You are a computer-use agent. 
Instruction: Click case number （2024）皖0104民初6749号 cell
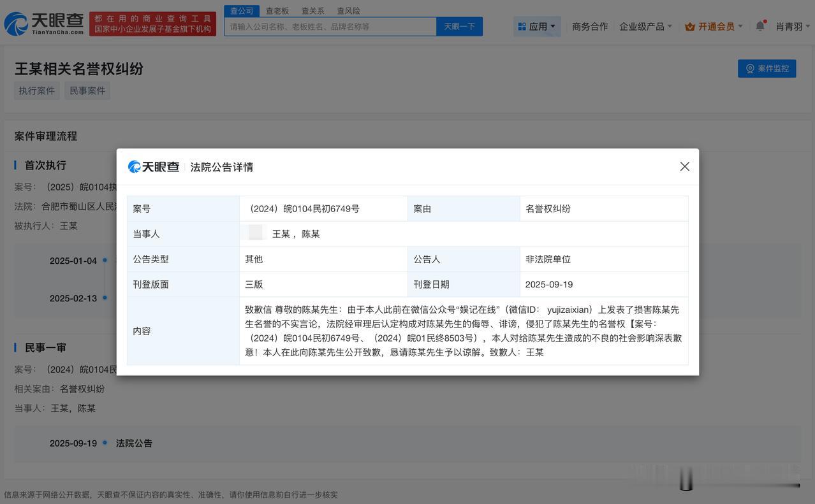[x=323, y=208]
